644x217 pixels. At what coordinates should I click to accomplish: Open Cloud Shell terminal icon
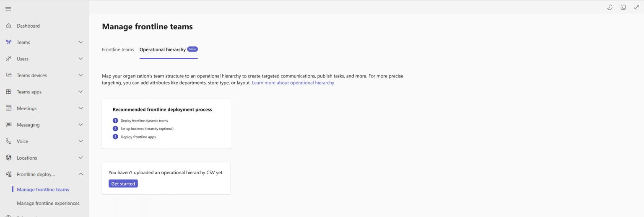623,7
